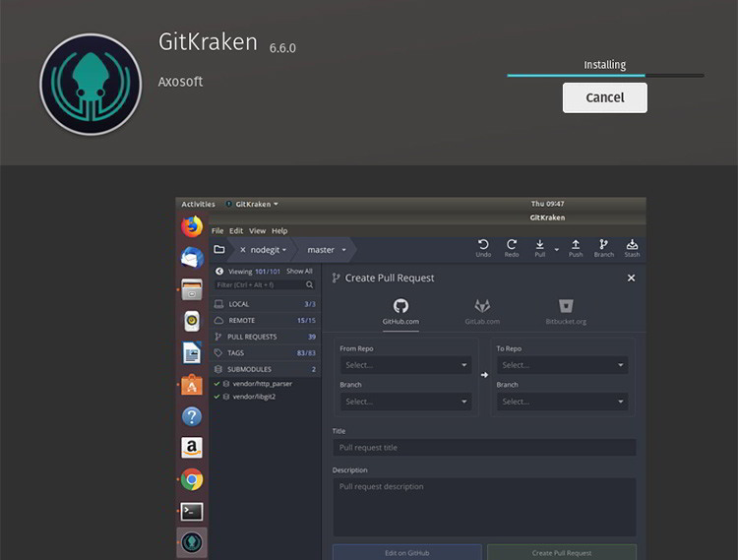Open the From Repo Branch dropdown
738x560 pixels.
pyautogui.click(x=405, y=402)
